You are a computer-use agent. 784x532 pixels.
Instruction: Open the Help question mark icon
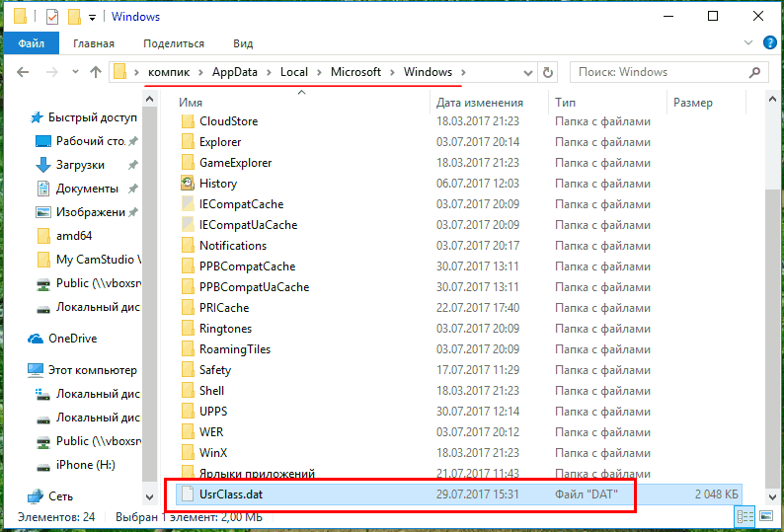pyautogui.click(x=770, y=42)
